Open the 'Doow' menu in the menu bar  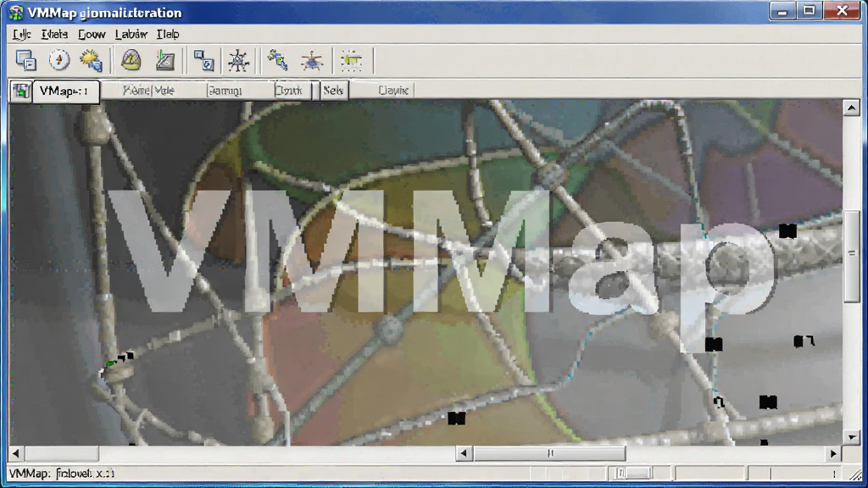pyautogui.click(x=92, y=34)
